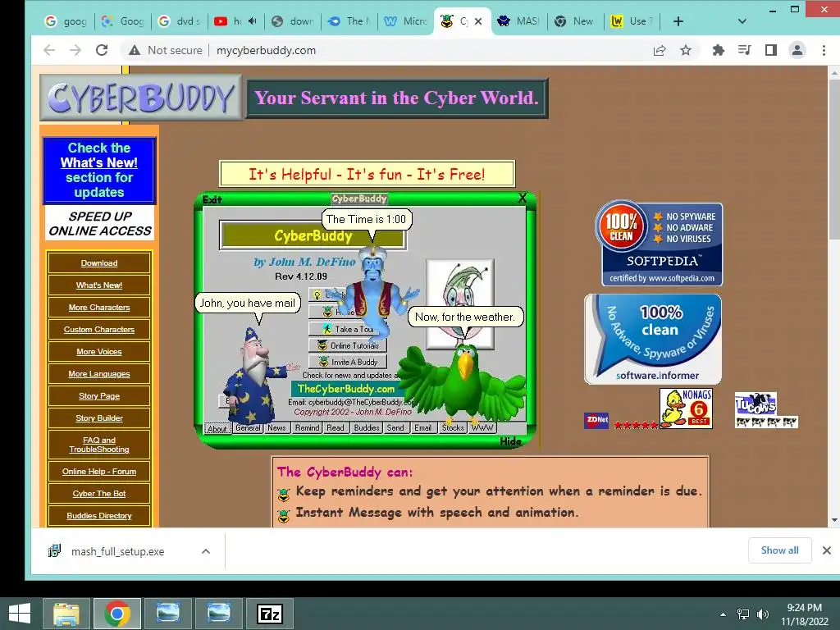
Task: Click the Not secure warning icon
Action: pyautogui.click(x=135, y=50)
